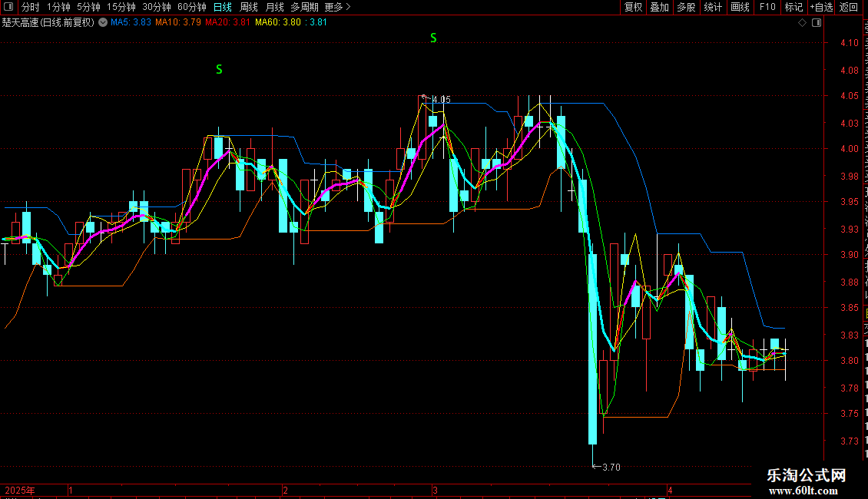The width and height of the screenshot is (868, 499).
Task: Click month 3 marker on time axis
Action: [435, 491]
